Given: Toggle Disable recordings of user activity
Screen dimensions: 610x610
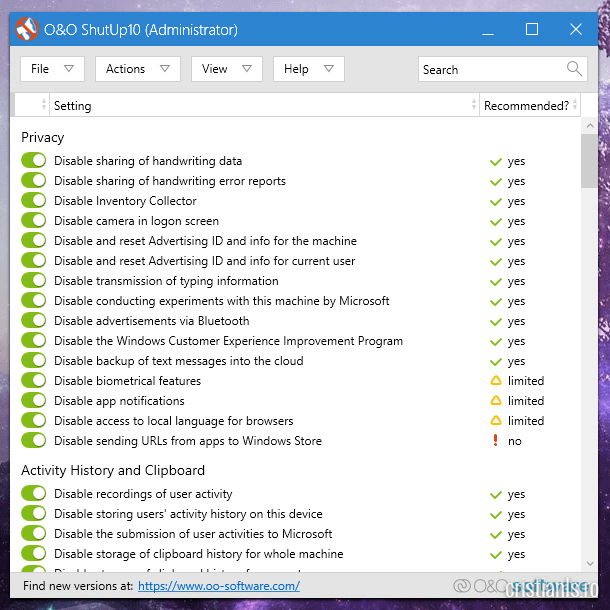Looking at the screenshot, I should click(x=33, y=493).
